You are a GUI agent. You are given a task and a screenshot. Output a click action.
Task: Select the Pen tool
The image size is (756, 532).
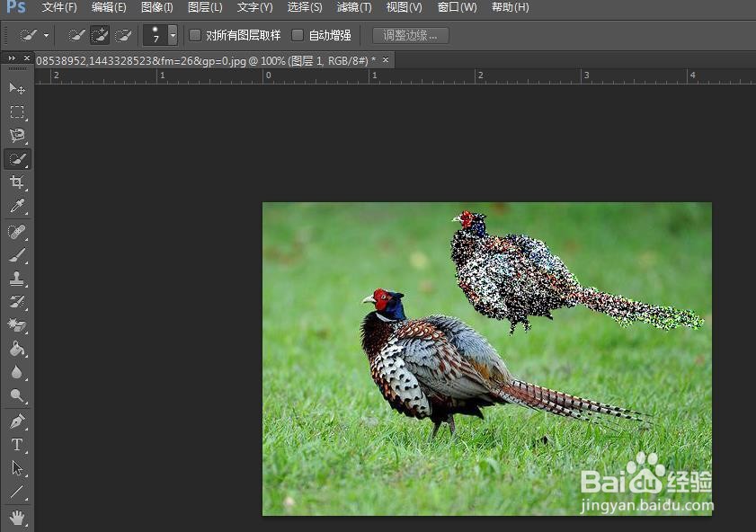point(17,421)
